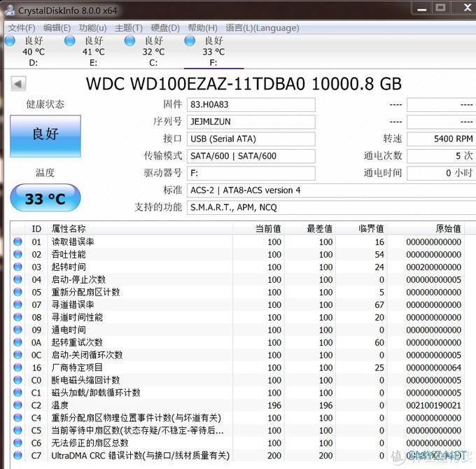Click the transfer mode field SATA/600
Viewport: 476px width, 469px height.
[x=251, y=156]
